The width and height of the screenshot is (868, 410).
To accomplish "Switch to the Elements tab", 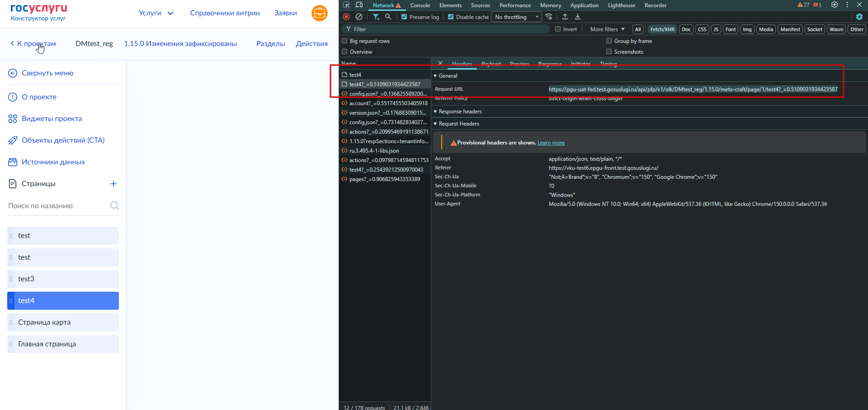I will [450, 5].
